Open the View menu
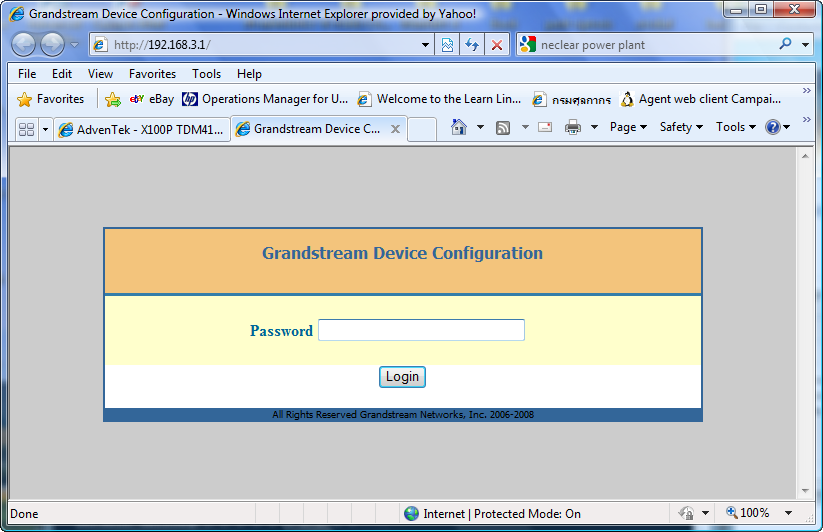This screenshot has width=823, height=532. (100, 74)
